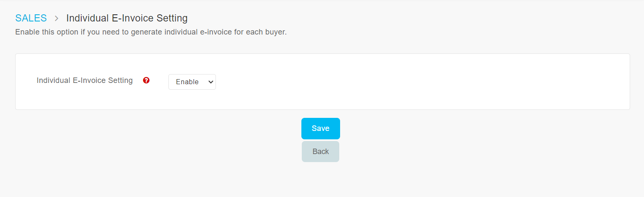Click the word SALES at the top left
This screenshot has height=197, width=644.
(x=31, y=18)
